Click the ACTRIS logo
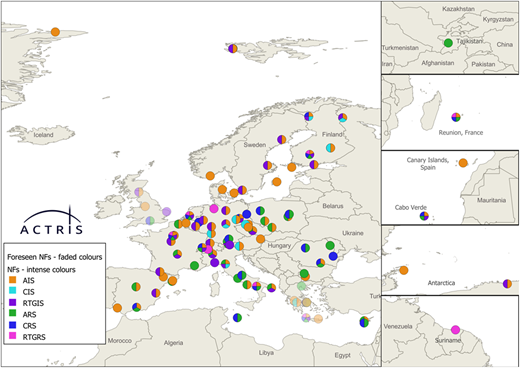 pyautogui.click(x=52, y=220)
